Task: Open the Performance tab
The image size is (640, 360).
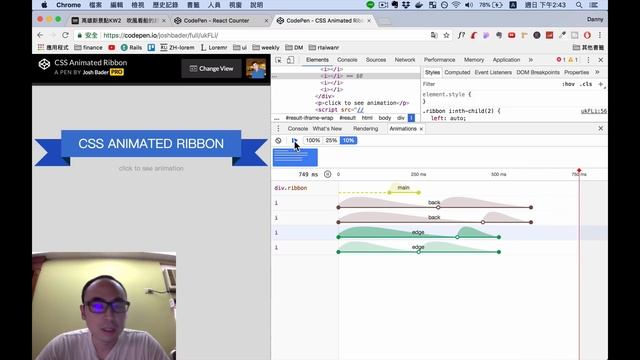Action: [439, 60]
